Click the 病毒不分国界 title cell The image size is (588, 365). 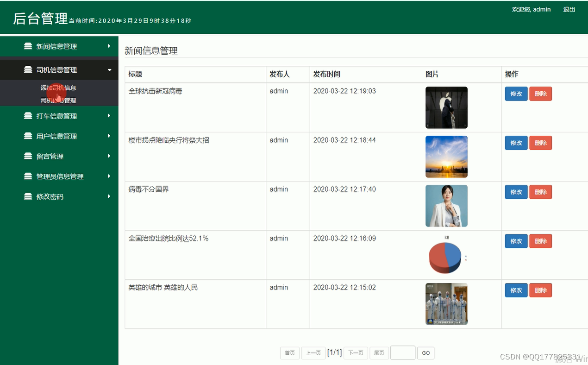click(x=195, y=206)
